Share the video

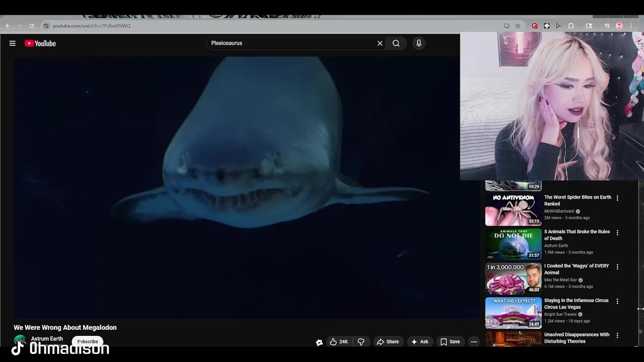click(388, 342)
